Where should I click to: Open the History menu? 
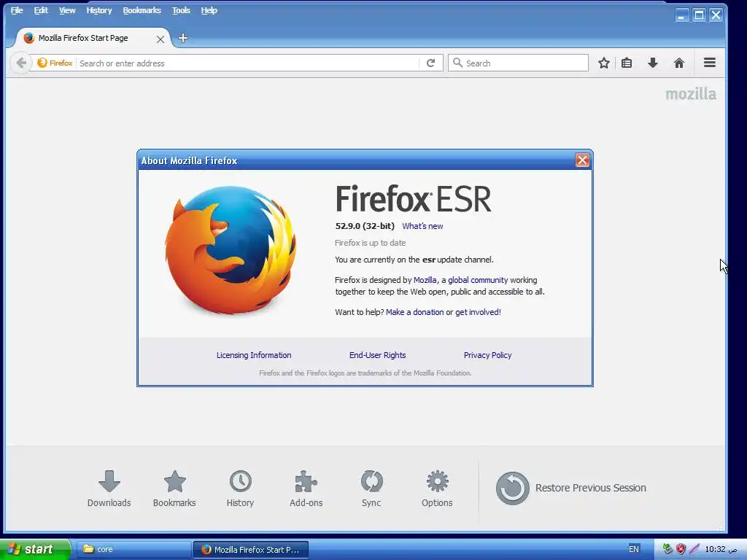click(x=99, y=10)
